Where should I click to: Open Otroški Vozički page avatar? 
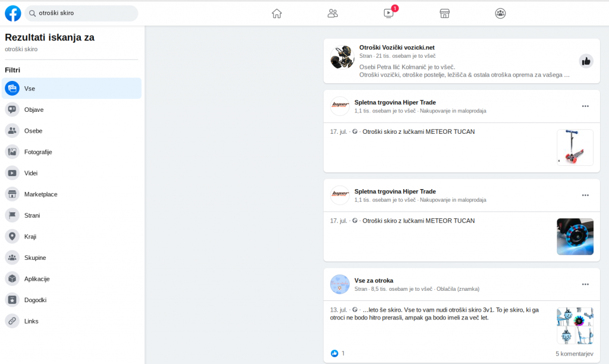pyautogui.click(x=342, y=57)
